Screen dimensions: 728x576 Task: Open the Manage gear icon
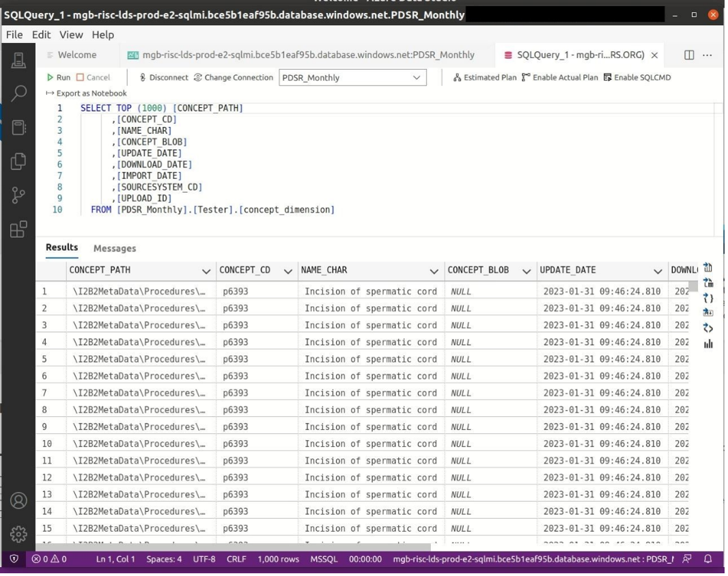coord(18,534)
